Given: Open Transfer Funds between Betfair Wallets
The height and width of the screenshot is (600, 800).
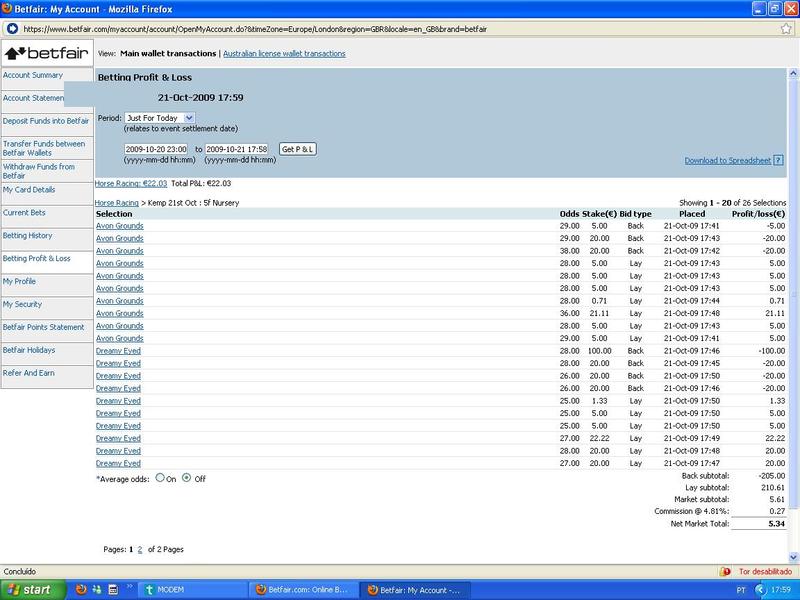Looking at the screenshot, I should pyautogui.click(x=44, y=148).
